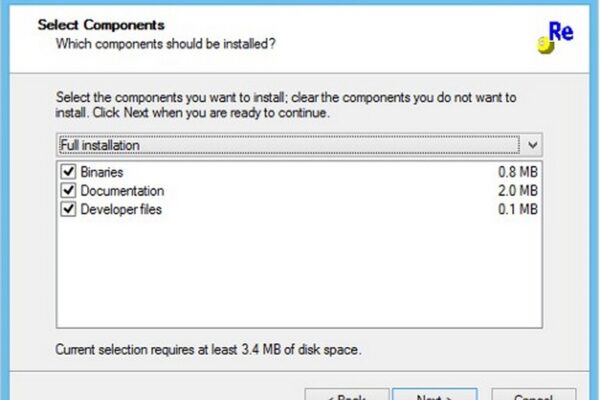Image resolution: width=600 pixels, height=400 pixels.
Task: Expand the installation type dropdown arrow
Action: pyautogui.click(x=532, y=145)
